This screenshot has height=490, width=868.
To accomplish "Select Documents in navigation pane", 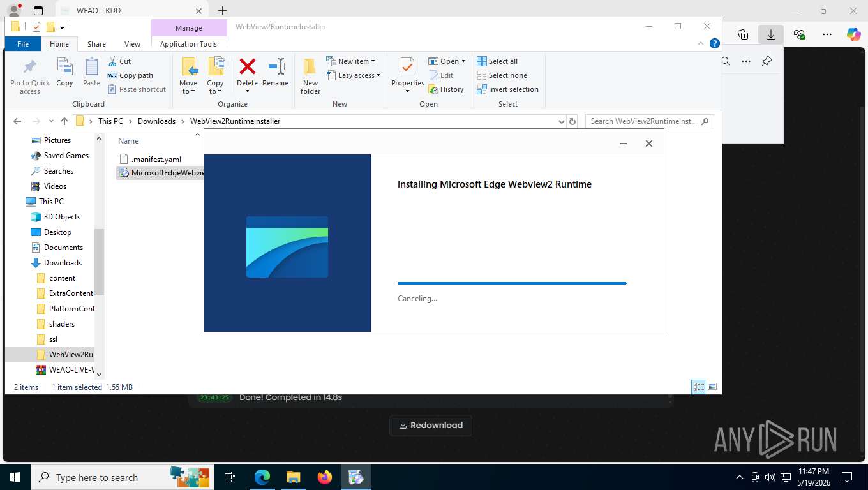I will pyautogui.click(x=63, y=248).
